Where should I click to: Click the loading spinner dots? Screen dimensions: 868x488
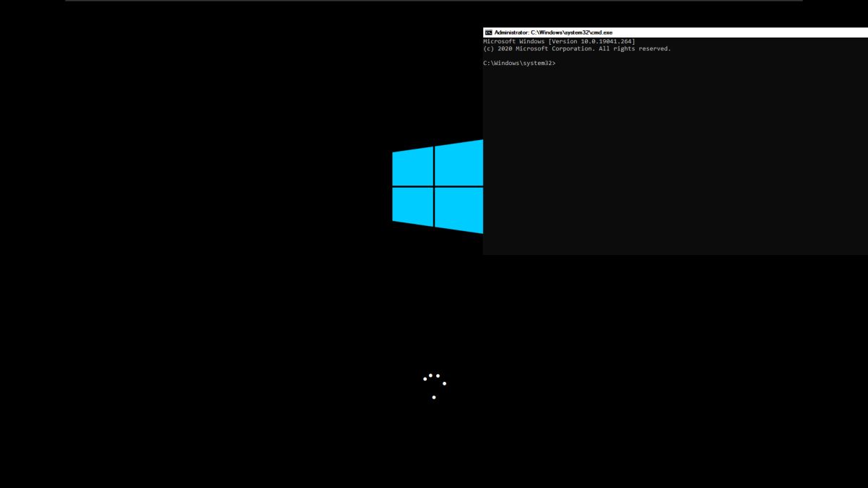pos(434,385)
